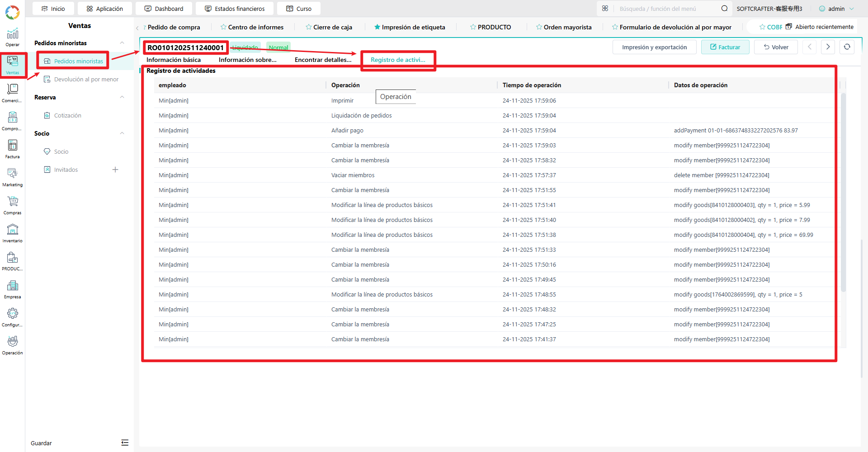Open the Marketing sidebar module

(12, 177)
